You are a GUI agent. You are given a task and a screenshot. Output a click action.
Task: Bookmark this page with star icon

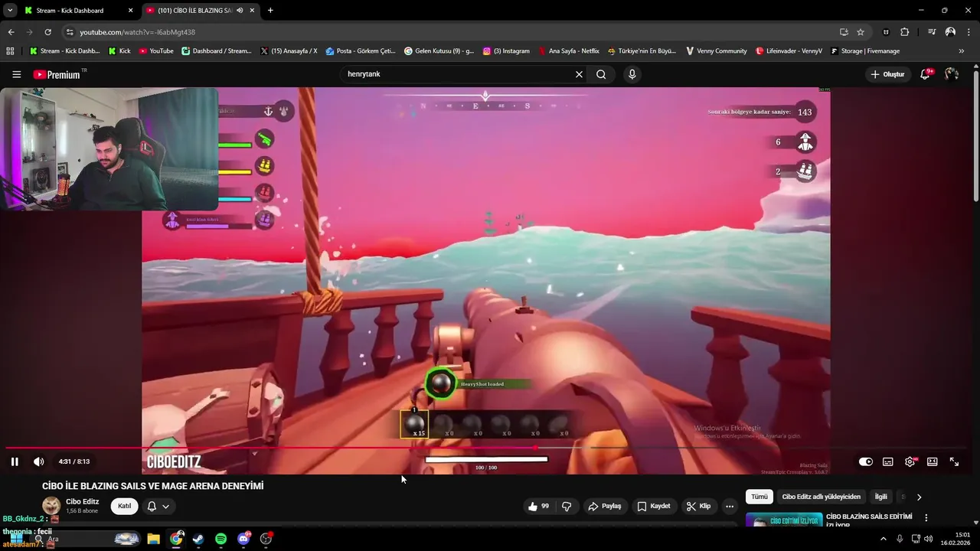point(861,32)
